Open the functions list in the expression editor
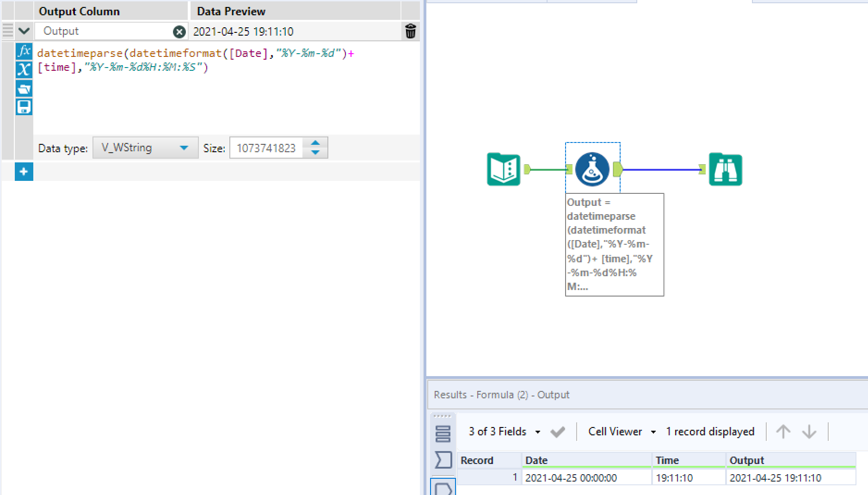Viewport: 868px width, 495px height. click(x=24, y=52)
